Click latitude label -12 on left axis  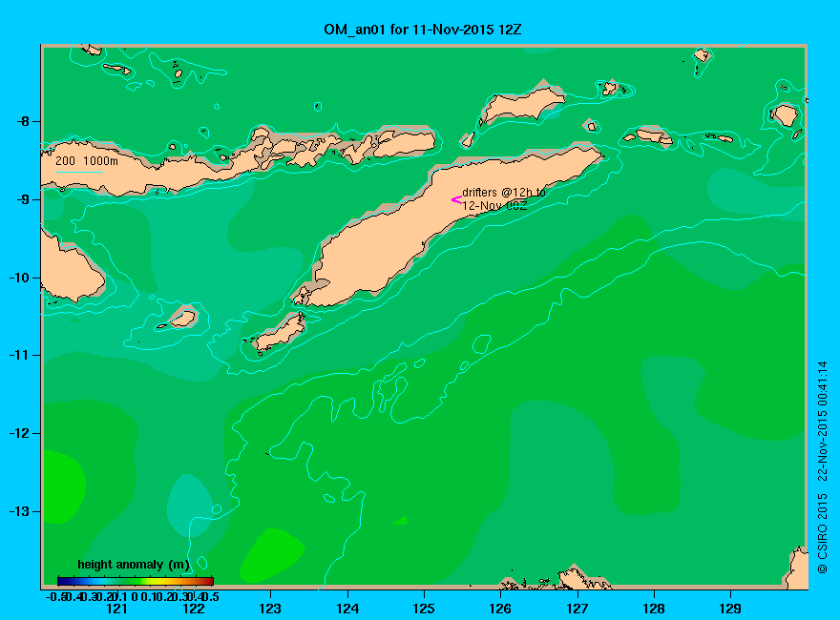coord(19,433)
